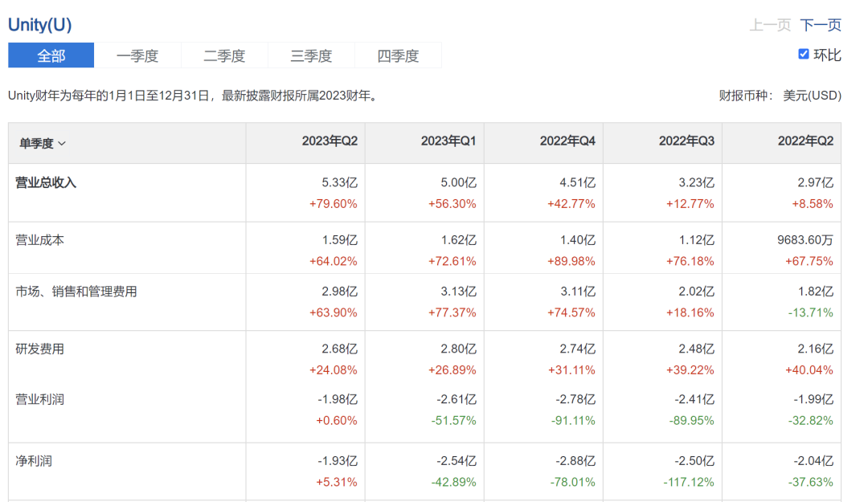Screen dimensions: 868x502
Task: Click the 上一页 link
Action: coord(770,25)
